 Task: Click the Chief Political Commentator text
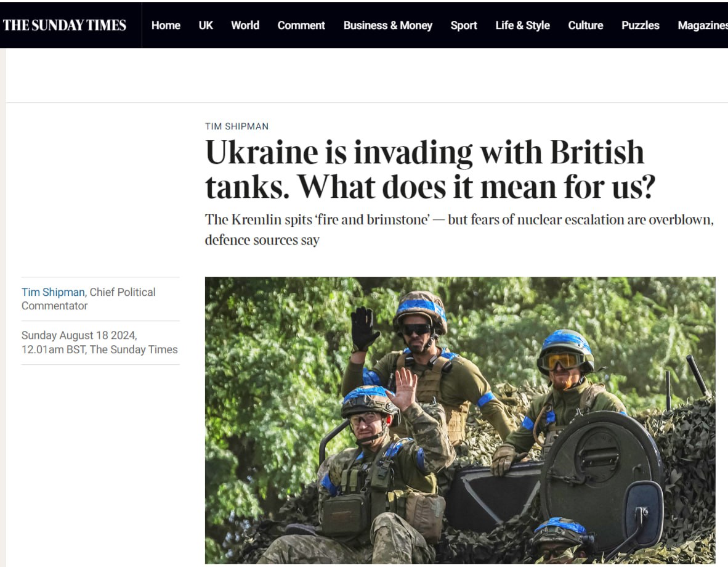(88, 299)
